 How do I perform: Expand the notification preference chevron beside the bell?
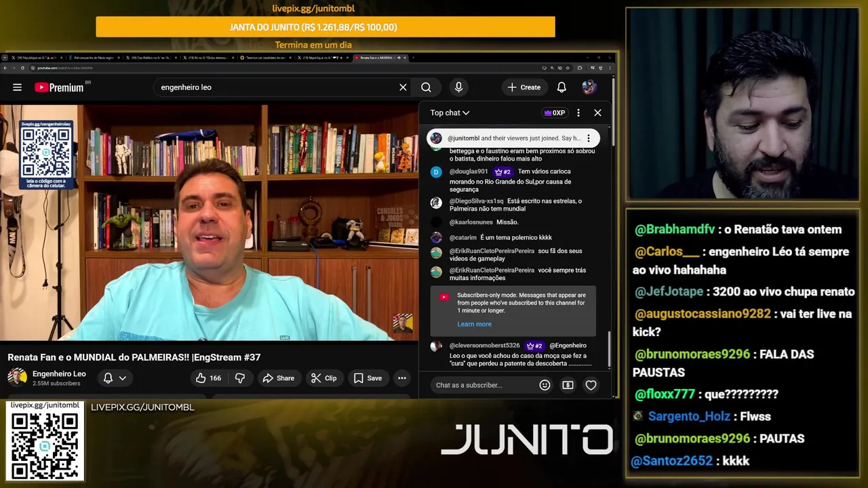tap(123, 378)
